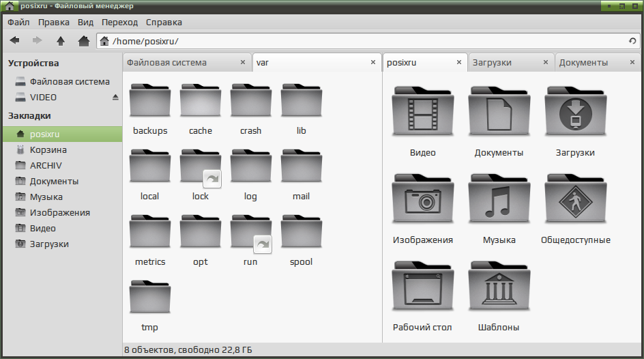Close the Загрузки tab
644x359 pixels.
pyautogui.click(x=546, y=62)
